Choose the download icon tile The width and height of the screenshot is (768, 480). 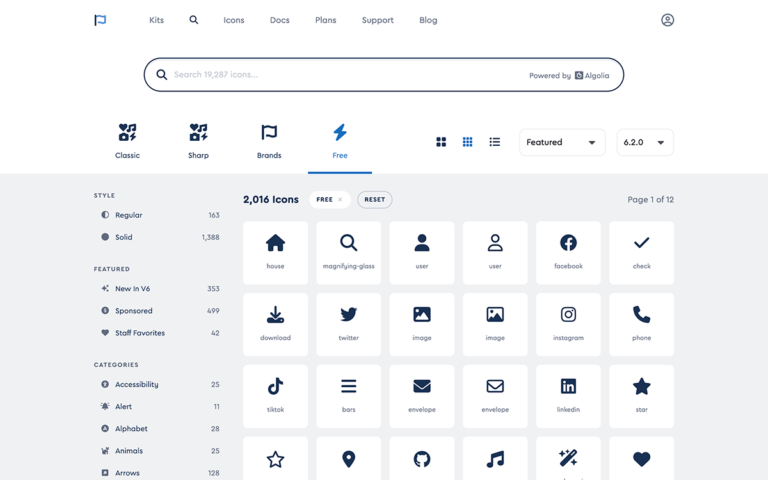pyautogui.click(x=275, y=323)
